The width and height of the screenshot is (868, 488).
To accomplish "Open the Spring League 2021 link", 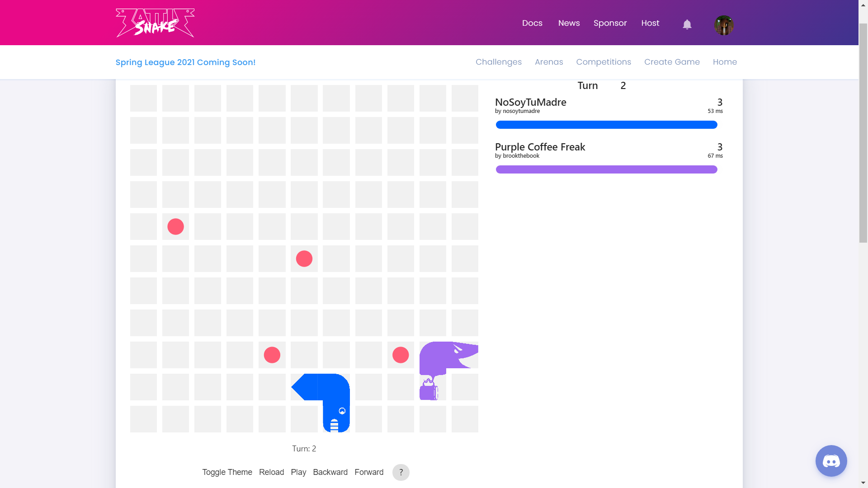I will coord(185,62).
